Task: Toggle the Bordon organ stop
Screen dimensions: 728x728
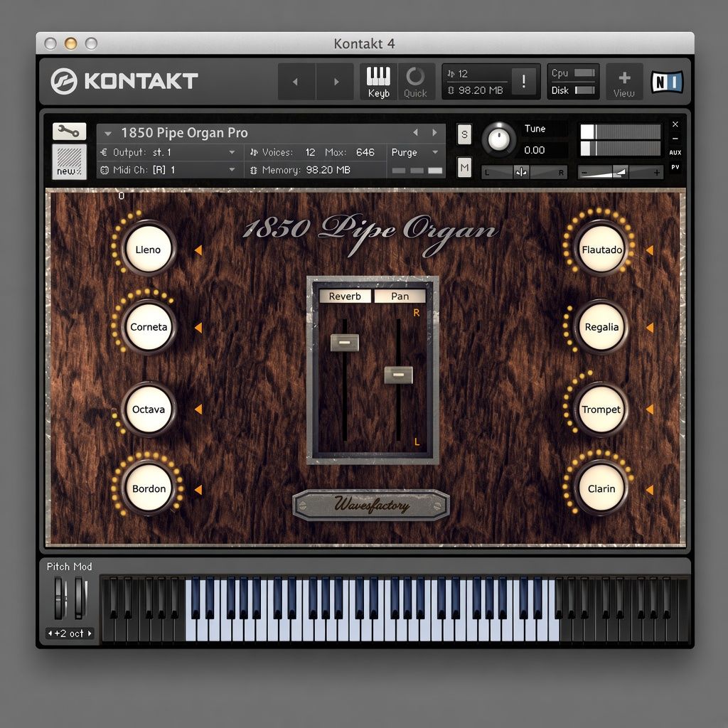Action: coord(149,488)
